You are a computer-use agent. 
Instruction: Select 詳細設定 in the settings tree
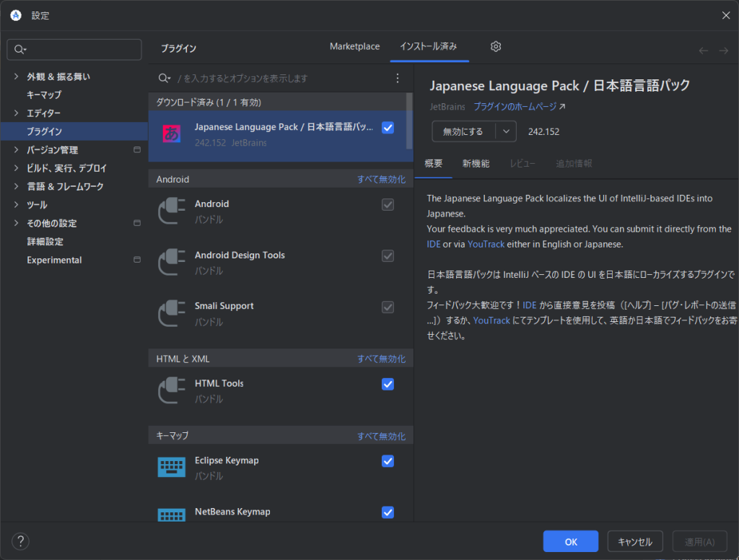[x=45, y=241]
